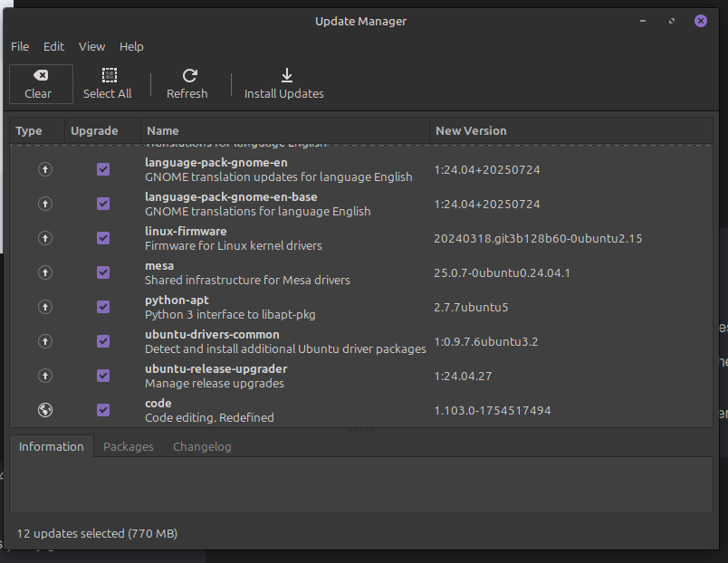The width and height of the screenshot is (728, 563).
Task: Click the type icon beside python-apt
Action: coord(45,307)
